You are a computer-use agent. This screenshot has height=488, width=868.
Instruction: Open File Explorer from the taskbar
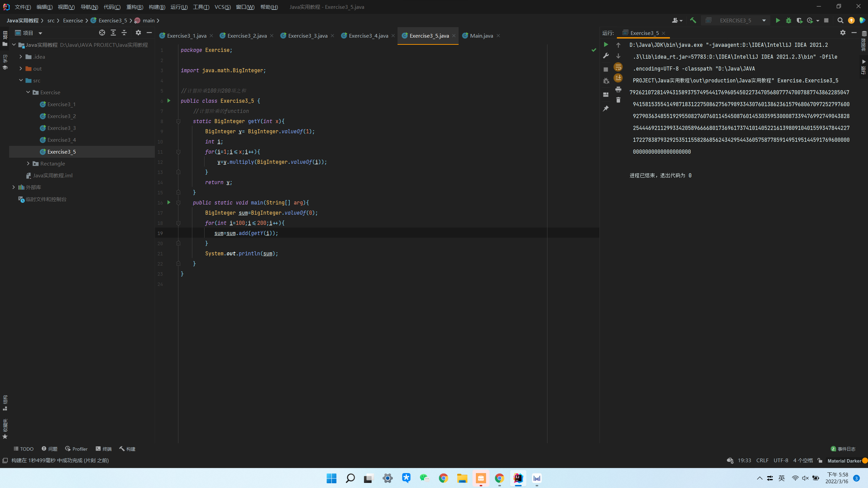point(462,478)
